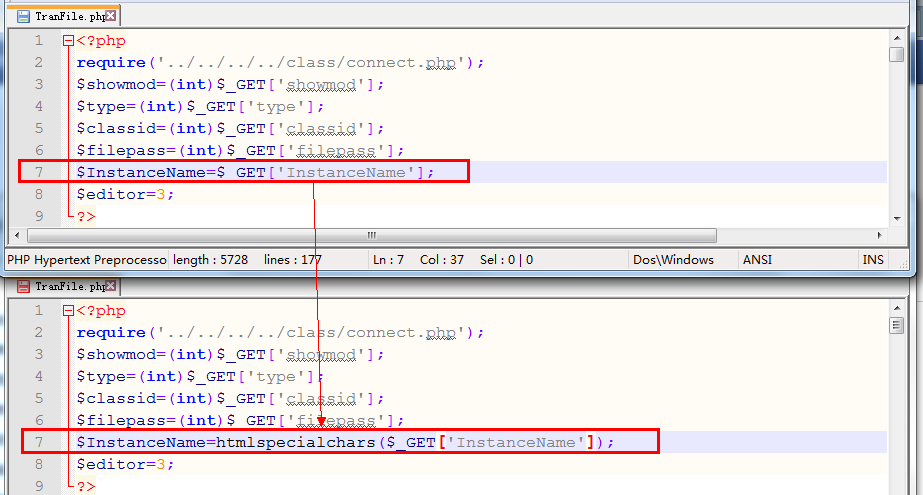Click 'Ln : 7' in status bar

click(x=389, y=260)
